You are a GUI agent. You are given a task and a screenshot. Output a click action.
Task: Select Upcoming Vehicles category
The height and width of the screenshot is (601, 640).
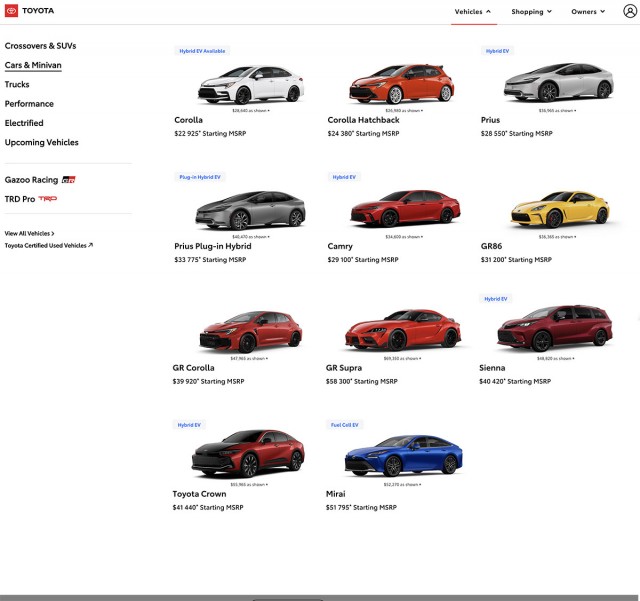coord(42,142)
